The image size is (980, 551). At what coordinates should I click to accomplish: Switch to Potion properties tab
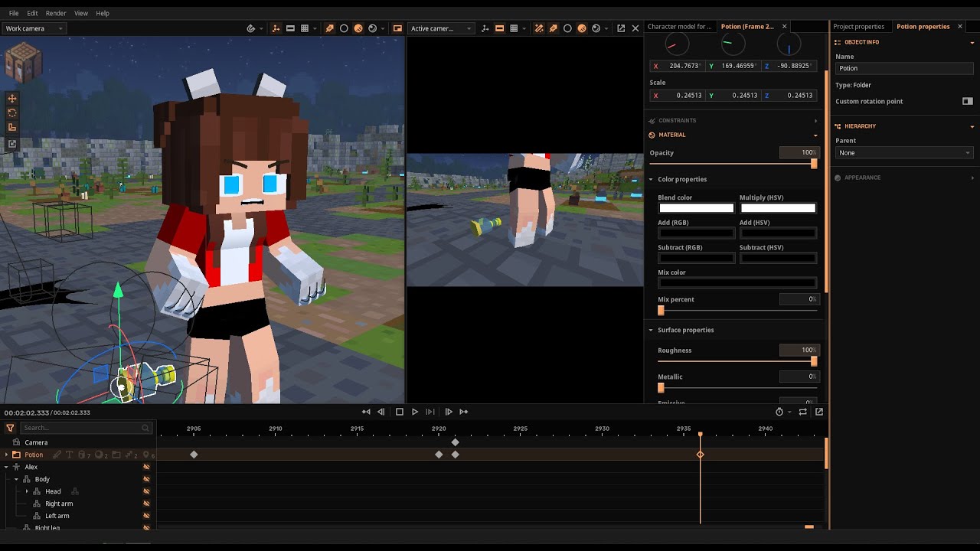coord(923,27)
